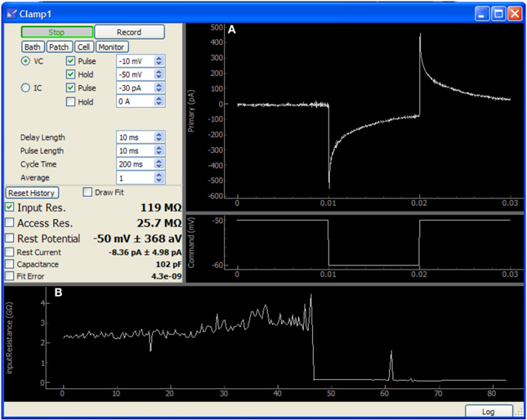Start recording with the Record button
The image size is (527, 420).
click(x=129, y=32)
